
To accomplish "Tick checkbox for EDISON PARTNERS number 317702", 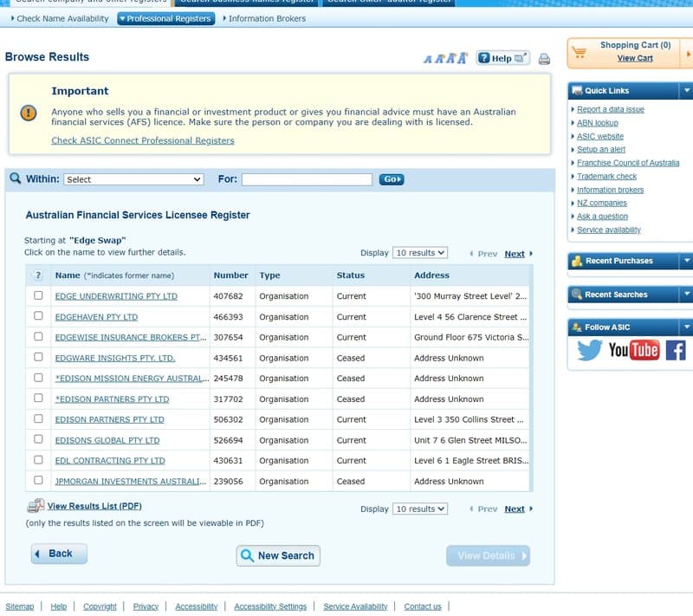I will pyautogui.click(x=38, y=398).
